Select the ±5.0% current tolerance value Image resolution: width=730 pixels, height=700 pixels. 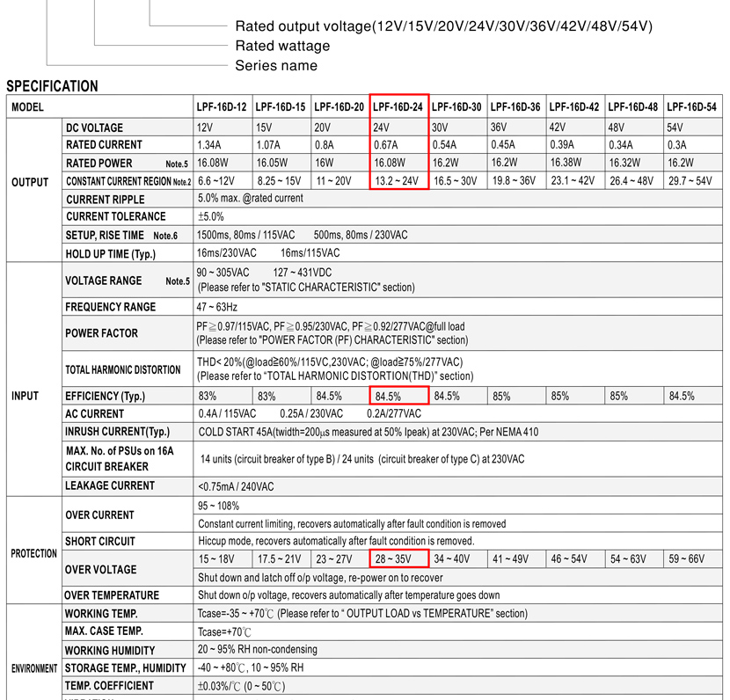211,217
